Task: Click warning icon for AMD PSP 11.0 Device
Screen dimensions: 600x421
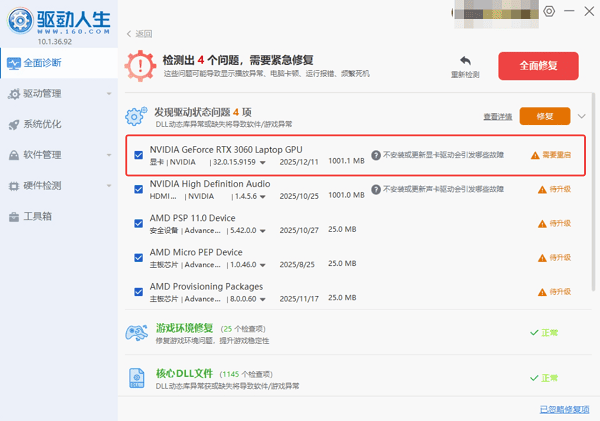Action: point(542,224)
